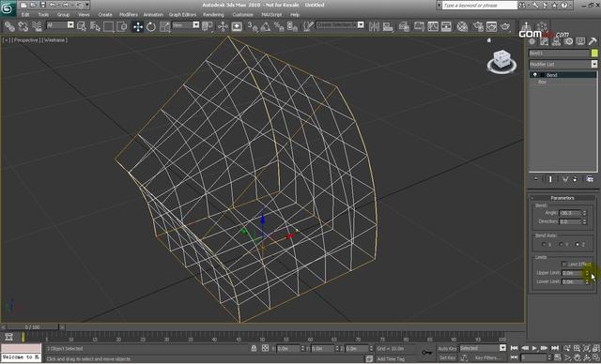
Task: Click the Render Production teapot icon
Action: click(x=505, y=26)
